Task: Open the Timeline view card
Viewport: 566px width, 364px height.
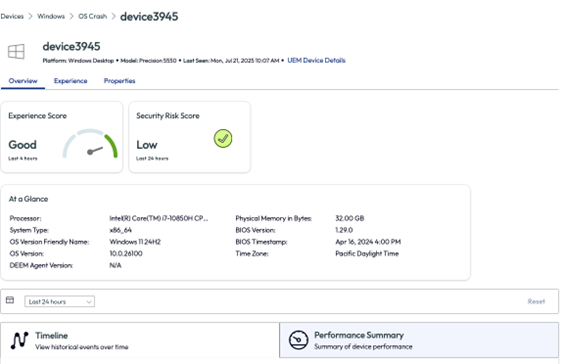Action: [x=140, y=340]
